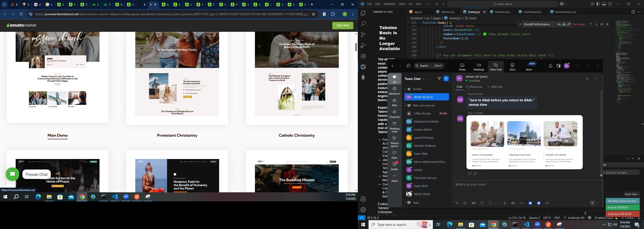
Task: Open Drafts in Zoom chat sidebar
Action: (x=394, y=166)
